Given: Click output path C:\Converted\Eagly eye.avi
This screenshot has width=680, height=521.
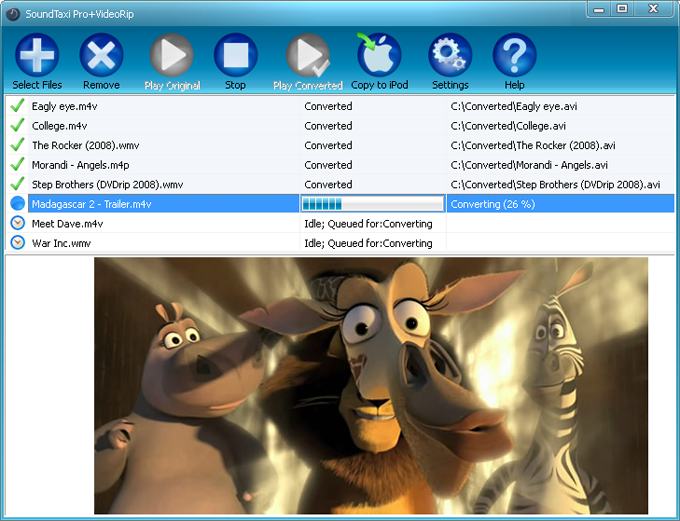Looking at the screenshot, I should tap(513, 106).
